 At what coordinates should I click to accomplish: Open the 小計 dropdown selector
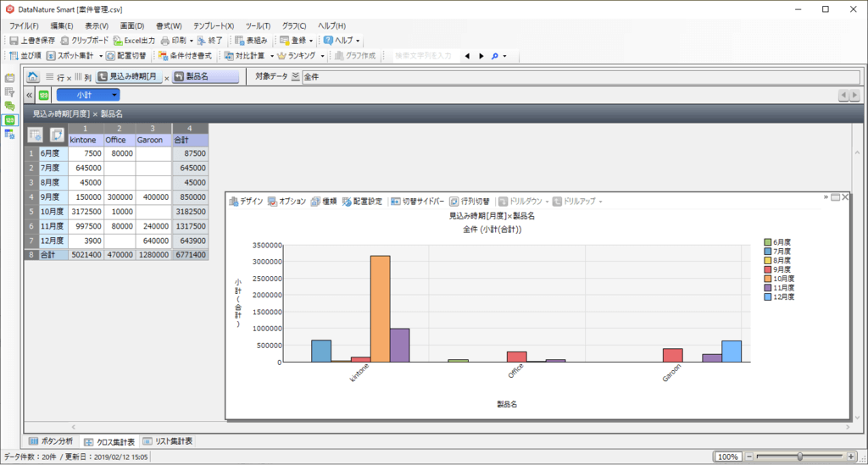click(88, 95)
